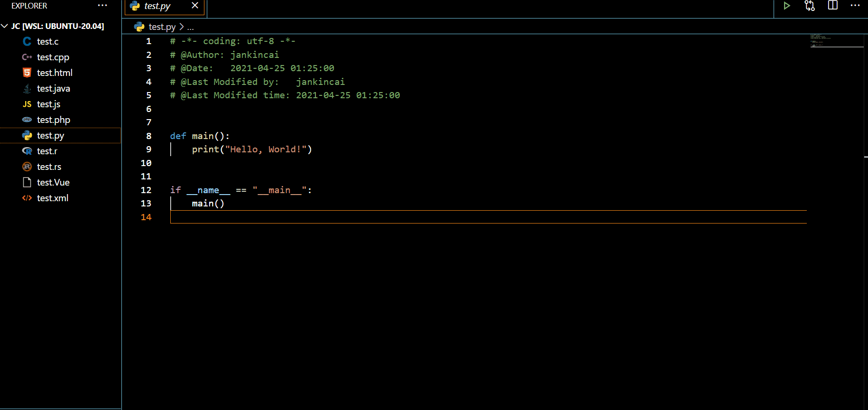
Task: Click the print("Hello, World!") statement
Action: click(252, 149)
